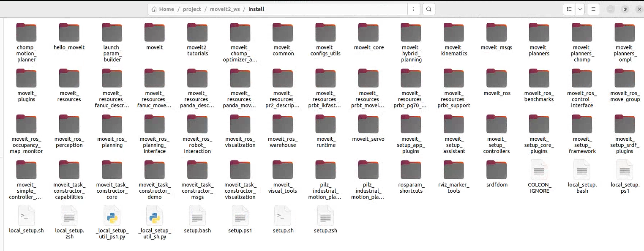Select the moveit_ros_perception folder
The image size is (644, 251).
[x=69, y=124]
